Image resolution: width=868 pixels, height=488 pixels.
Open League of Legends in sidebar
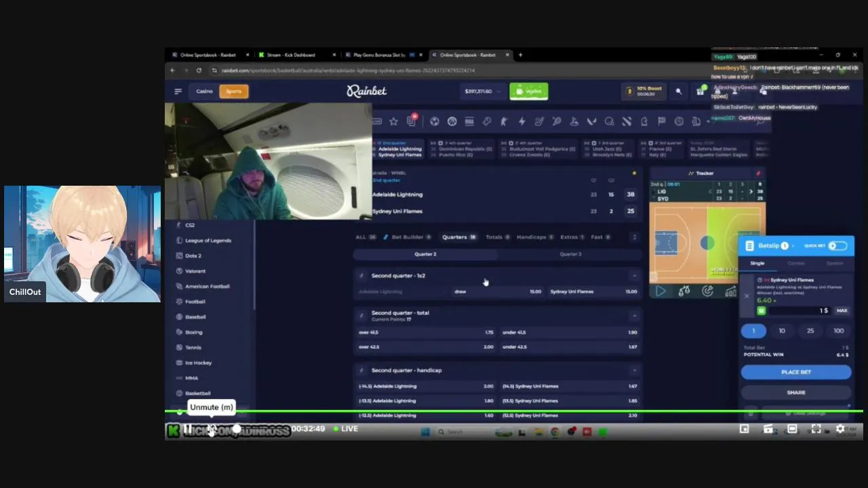coord(208,241)
